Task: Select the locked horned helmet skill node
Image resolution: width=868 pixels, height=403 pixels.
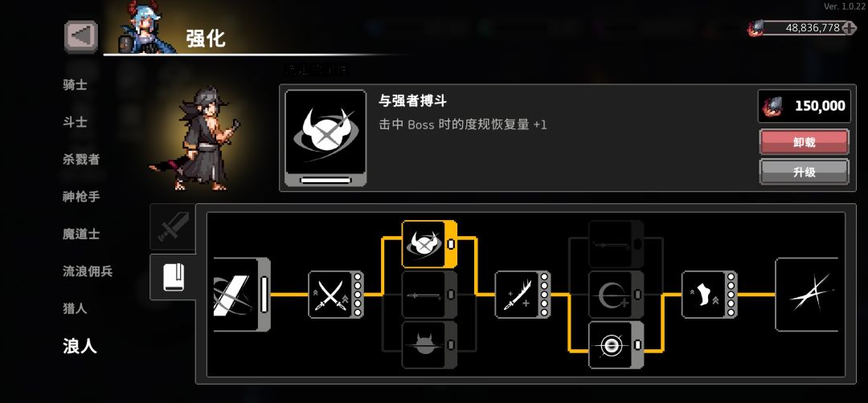Action: point(429,345)
